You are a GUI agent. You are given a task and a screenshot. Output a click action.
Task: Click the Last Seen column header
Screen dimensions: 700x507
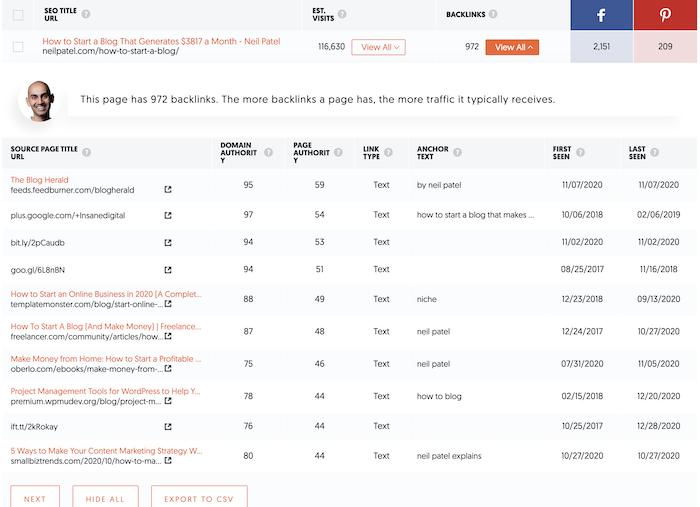(637, 152)
